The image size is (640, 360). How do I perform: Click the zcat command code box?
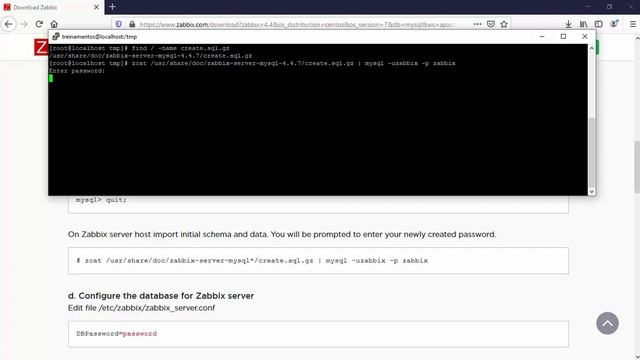coord(318,260)
